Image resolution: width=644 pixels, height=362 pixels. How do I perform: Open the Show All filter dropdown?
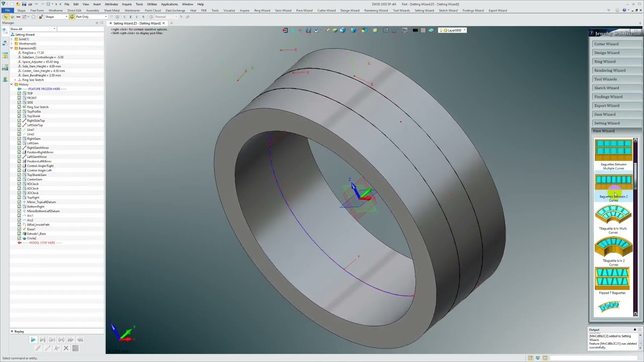click(32, 29)
